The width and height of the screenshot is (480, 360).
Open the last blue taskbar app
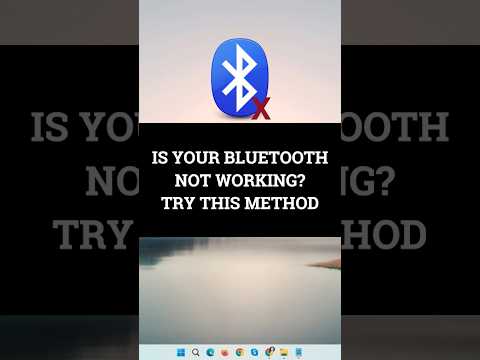298,352
